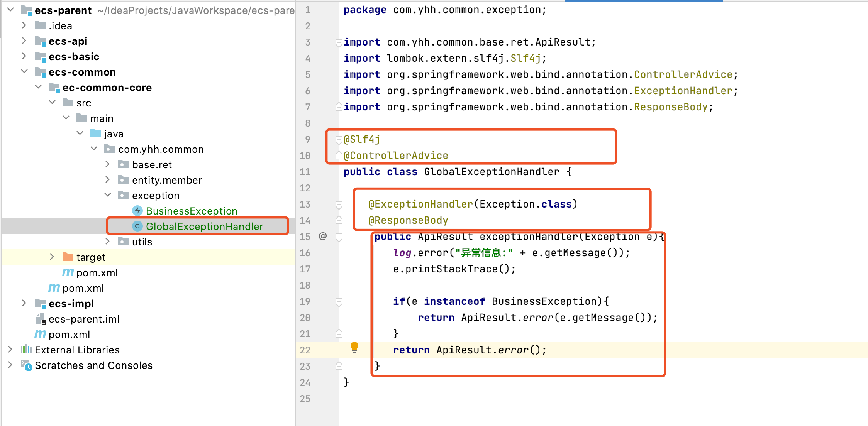Click the @ gutter icon on line 15
The width and height of the screenshot is (868, 426).
pyautogui.click(x=323, y=236)
